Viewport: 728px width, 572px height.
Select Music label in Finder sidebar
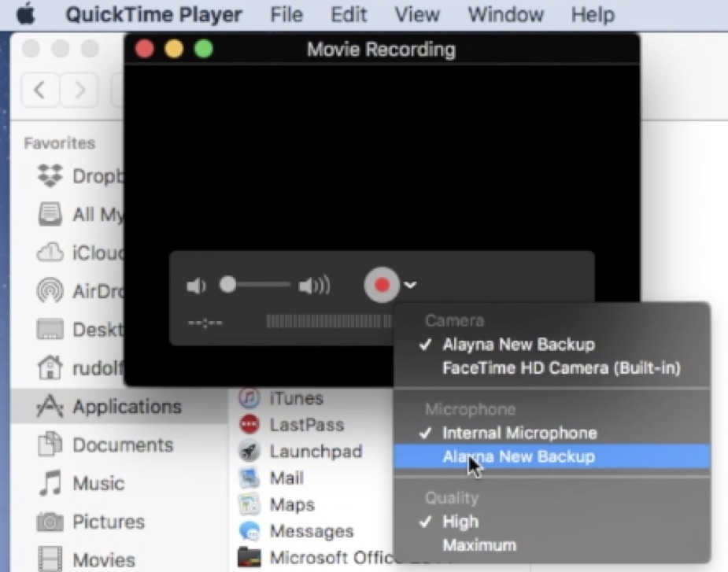[99, 483]
